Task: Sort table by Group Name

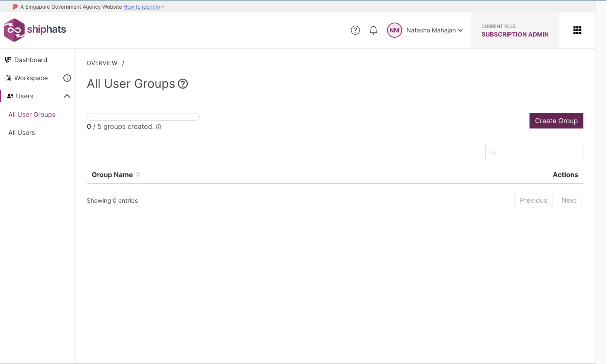Action: 138,174
